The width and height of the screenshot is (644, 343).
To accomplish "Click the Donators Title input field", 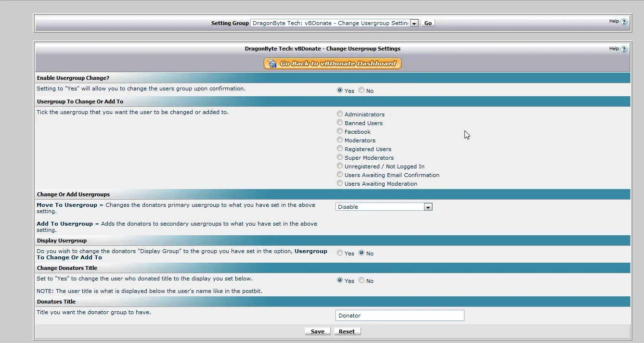I will coord(400,316).
